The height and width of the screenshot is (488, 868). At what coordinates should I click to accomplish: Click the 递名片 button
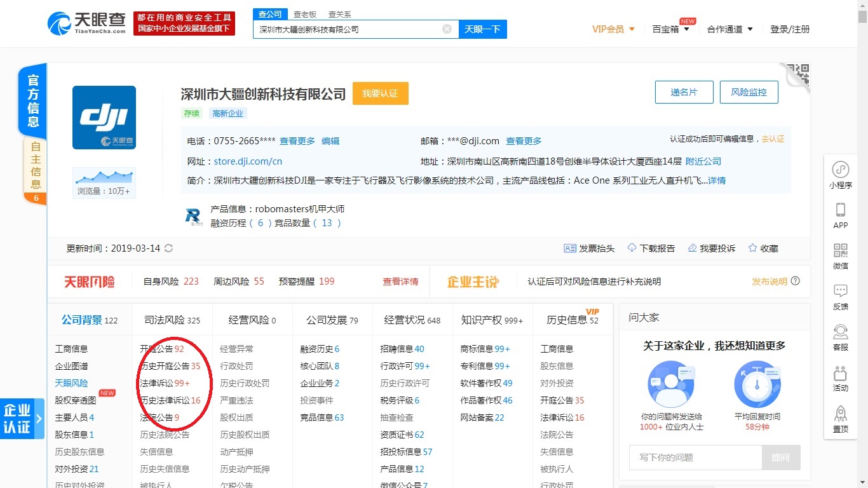pyautogui.click(x=684, y=92)
